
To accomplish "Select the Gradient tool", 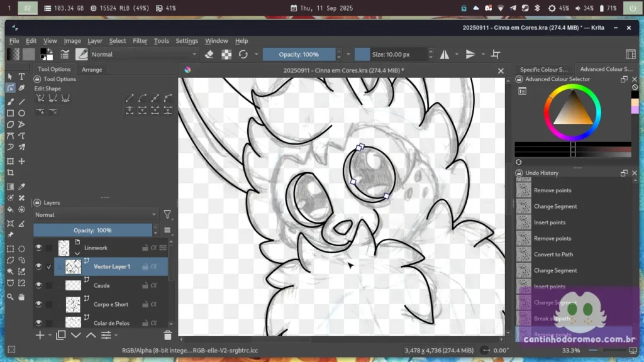I will pos(10,187).
